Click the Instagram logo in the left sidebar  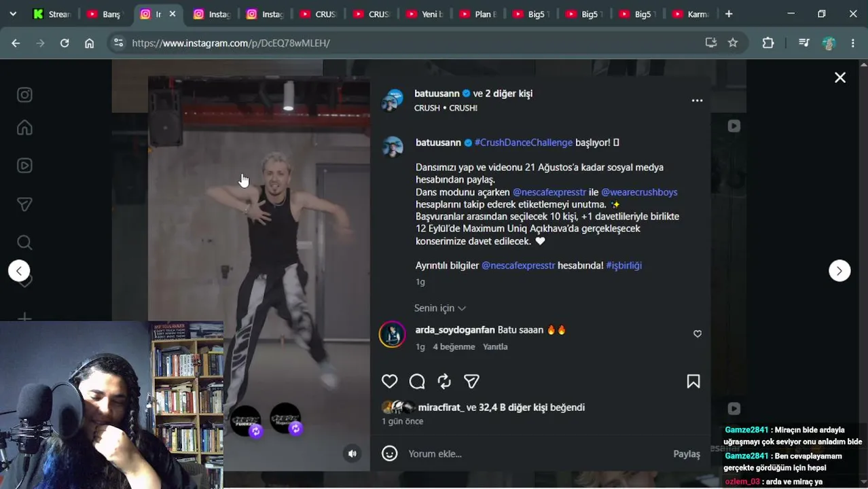[x=24, y=95]
